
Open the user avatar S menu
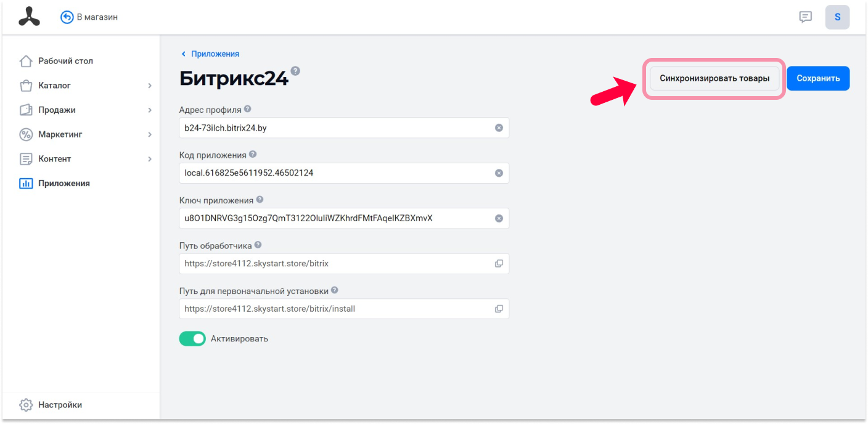coord(837,17)
